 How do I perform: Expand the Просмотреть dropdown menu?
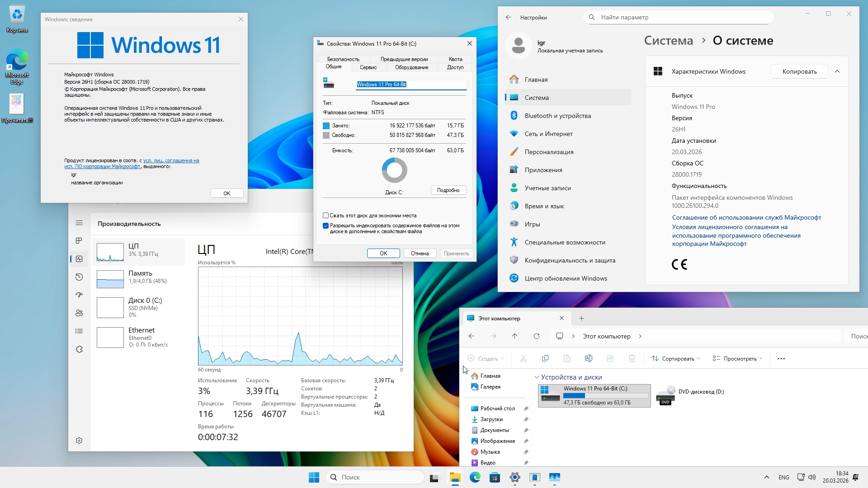coord(738,358)
